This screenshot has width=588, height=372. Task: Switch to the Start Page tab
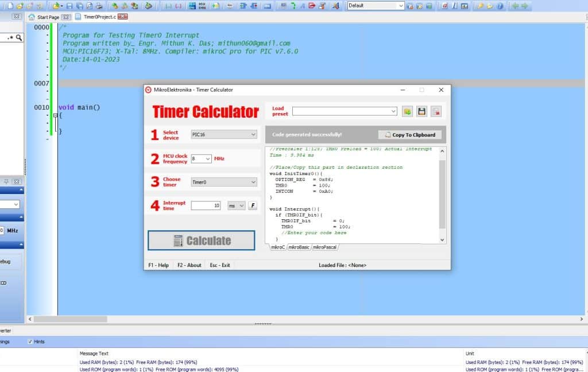tap(48, 17)
